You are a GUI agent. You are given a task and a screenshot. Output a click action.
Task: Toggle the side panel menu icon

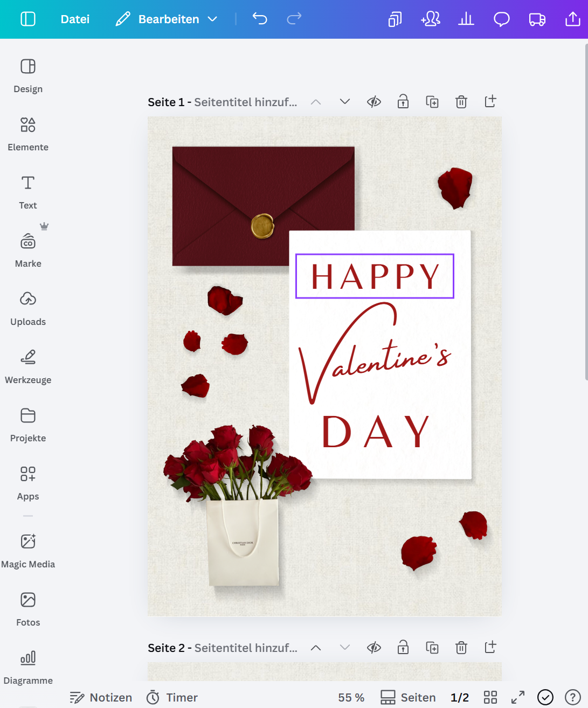click(28, 19)
